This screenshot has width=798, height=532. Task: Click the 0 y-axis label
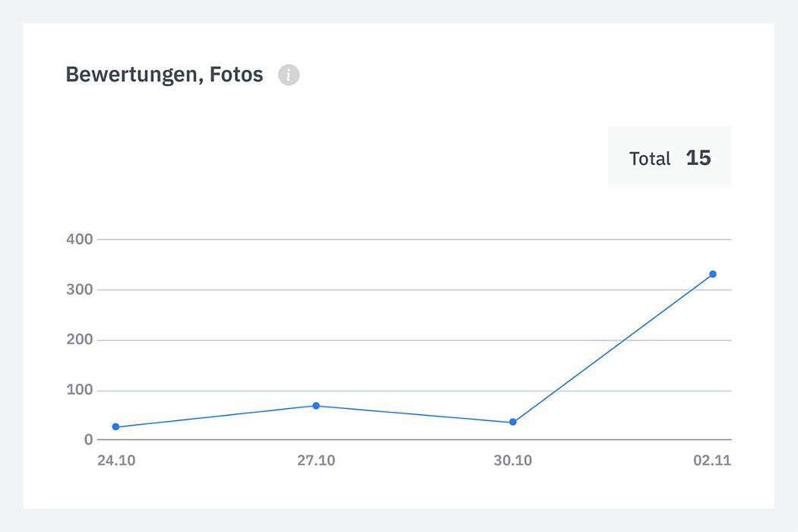[89, 439]
